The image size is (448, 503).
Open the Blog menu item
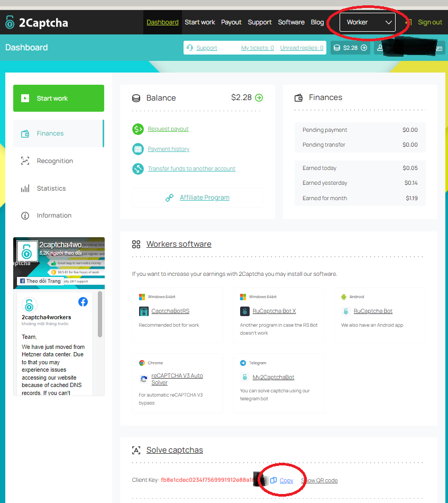coord(317,22)
